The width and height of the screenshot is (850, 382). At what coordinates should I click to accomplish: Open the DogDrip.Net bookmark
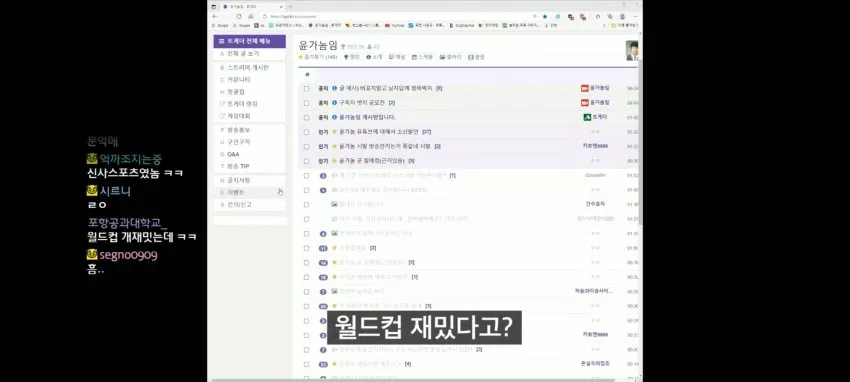click(462, 25)
